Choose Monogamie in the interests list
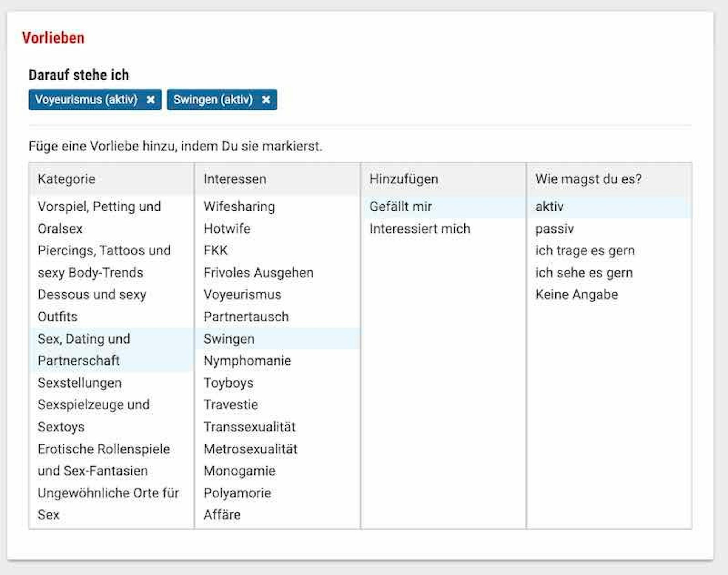728x575 pixels. pyautogui.click(x=240, y=471)
